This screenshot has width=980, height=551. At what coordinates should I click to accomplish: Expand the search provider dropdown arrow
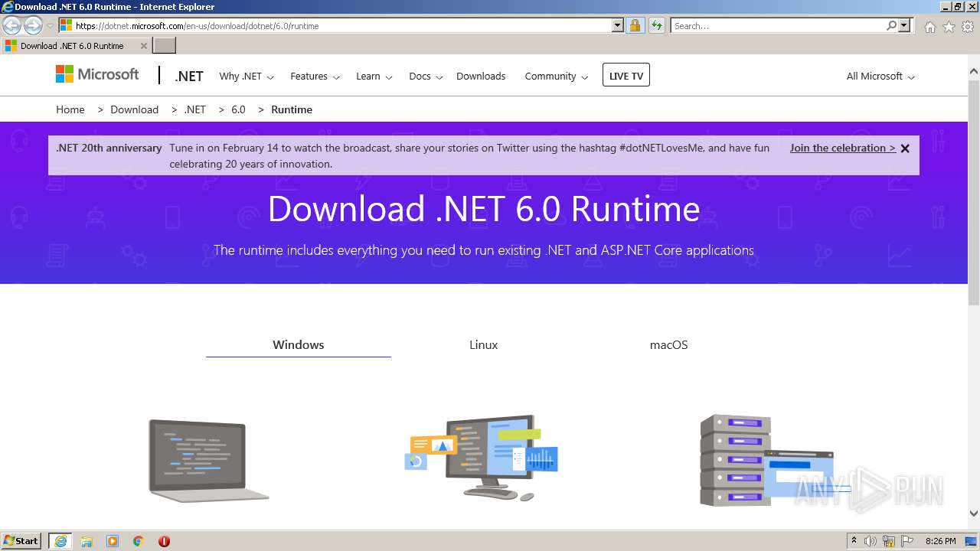905,25
